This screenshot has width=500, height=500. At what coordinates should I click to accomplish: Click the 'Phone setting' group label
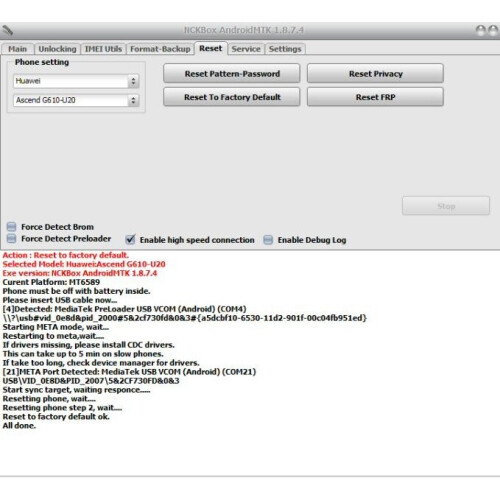point(42,62)
